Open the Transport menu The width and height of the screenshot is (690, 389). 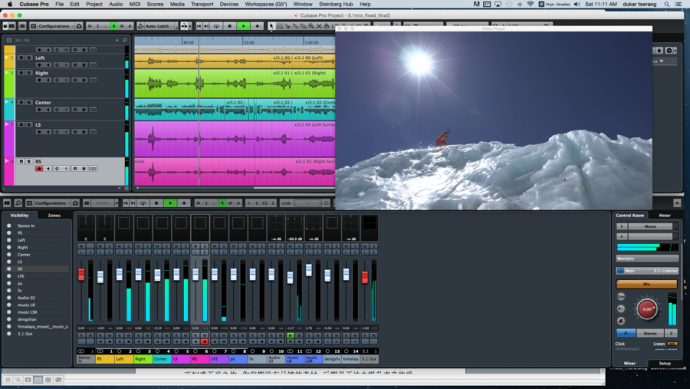202,4
